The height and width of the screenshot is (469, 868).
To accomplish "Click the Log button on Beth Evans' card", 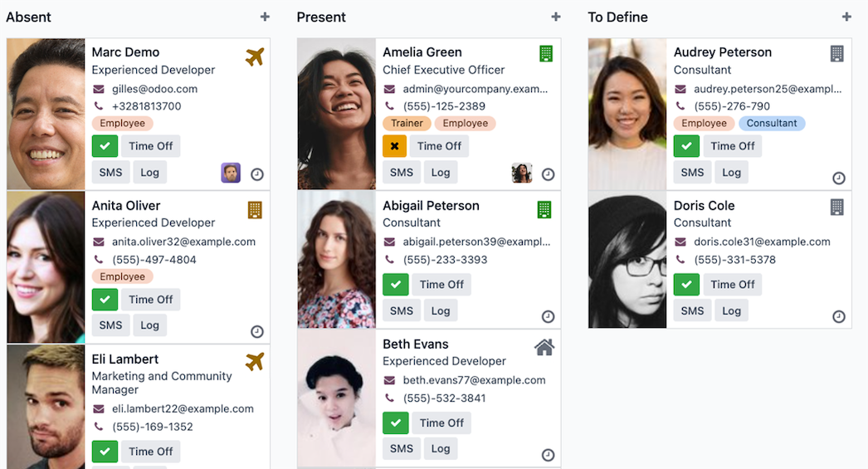I will click(441, 448).
